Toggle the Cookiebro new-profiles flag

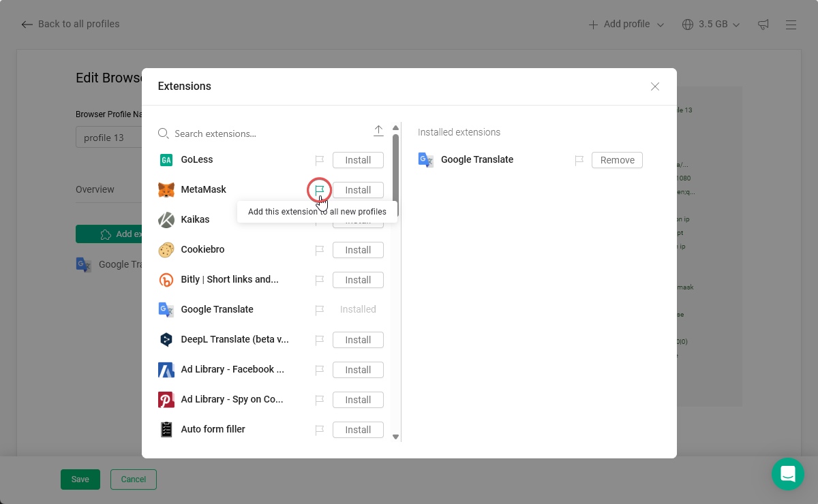click(319, 250)
